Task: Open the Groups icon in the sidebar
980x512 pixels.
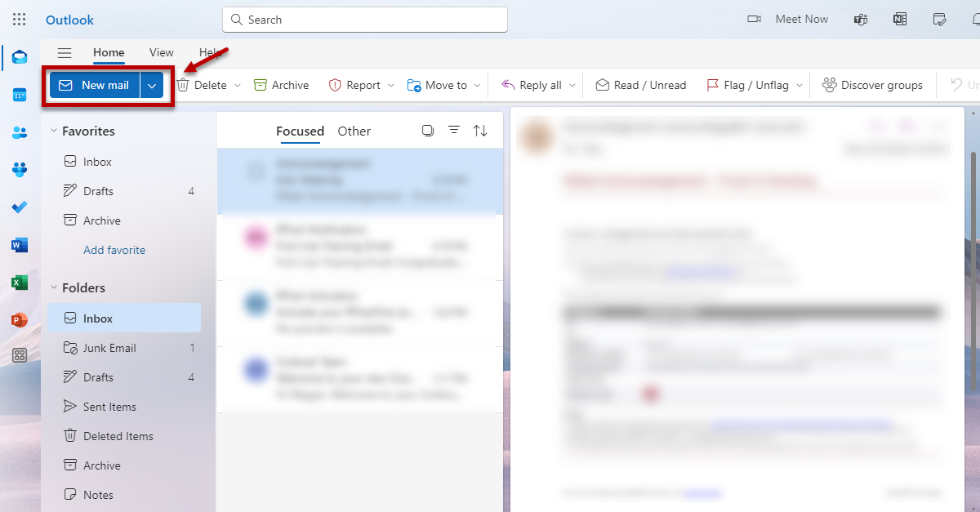Action: click(19, 170)
